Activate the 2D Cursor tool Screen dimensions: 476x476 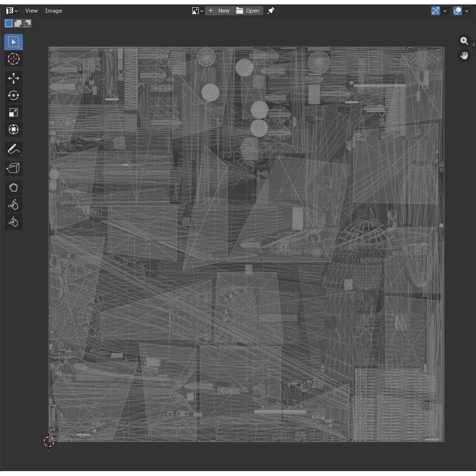point(13,59)
